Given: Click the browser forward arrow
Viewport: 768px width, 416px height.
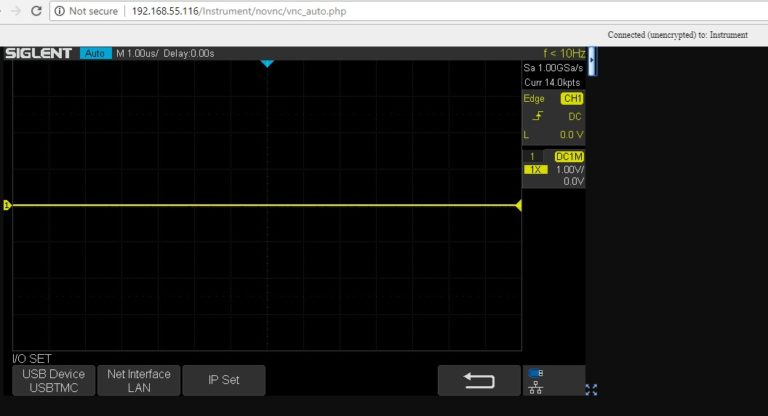Looking at the screenshot, I should 9,11.
